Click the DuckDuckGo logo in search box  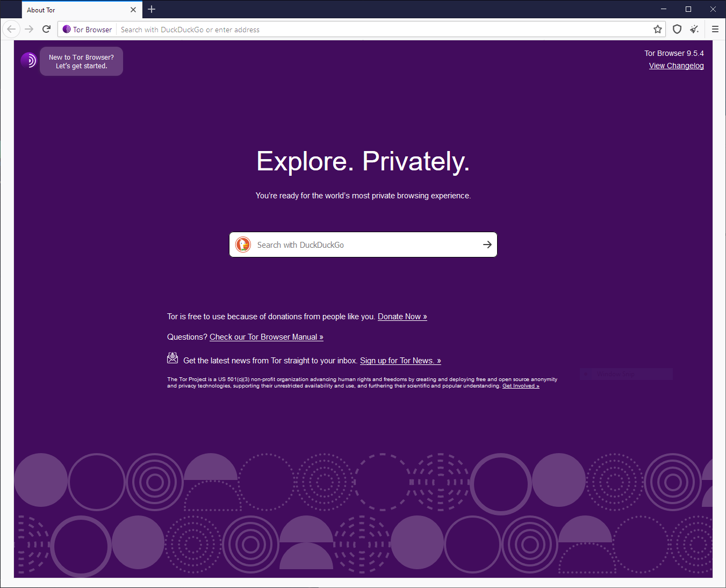click(x=243, y=245)
